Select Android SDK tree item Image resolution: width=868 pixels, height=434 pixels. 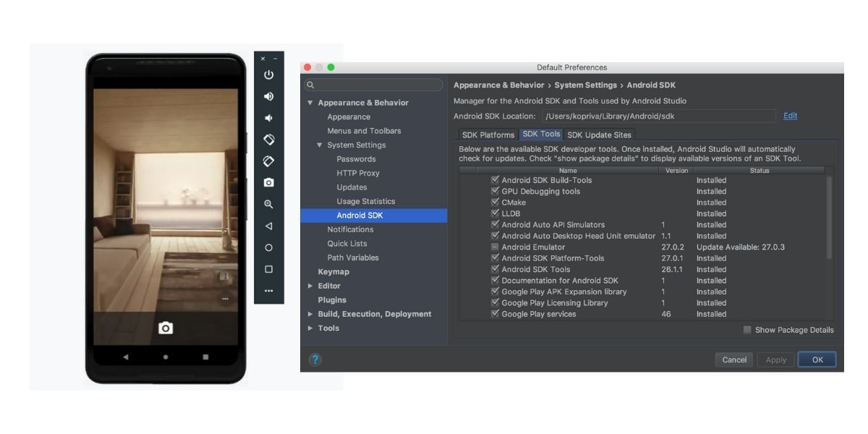tap(374, 216)
